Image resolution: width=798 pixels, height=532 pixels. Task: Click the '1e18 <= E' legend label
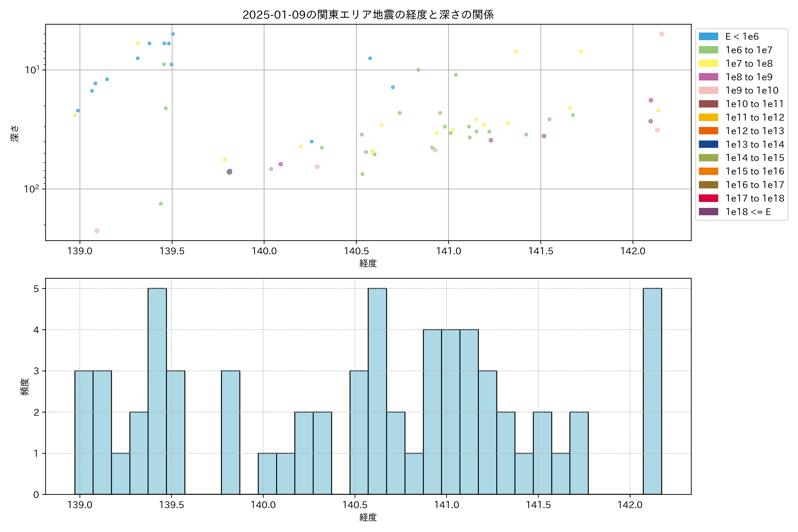pos(748,212)
